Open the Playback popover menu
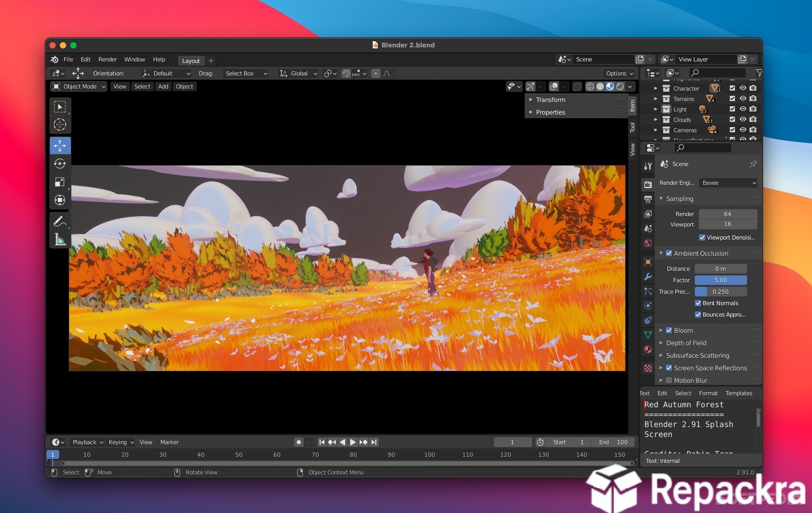The height and width of the screenshot is (513, 812). click(87, 442)
